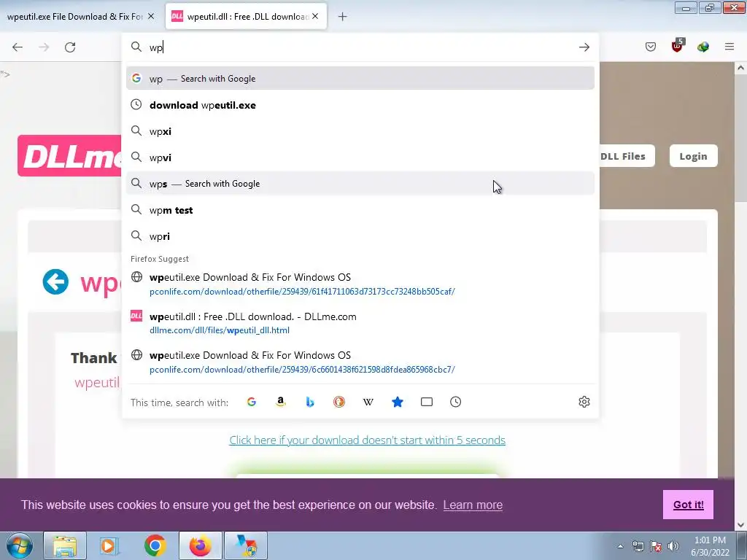The height and width of the screenshot is (560, 747).
Task: Click the network tray icon
Action: (x=638, y=546)
